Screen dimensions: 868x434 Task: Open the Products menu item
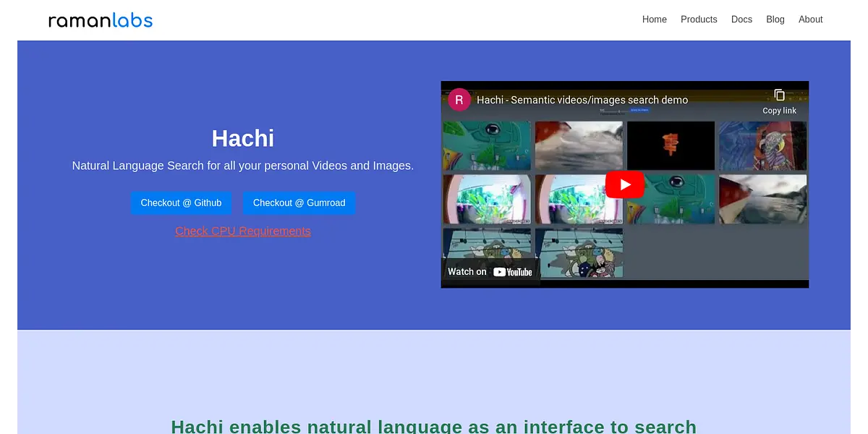coord(699,20)
